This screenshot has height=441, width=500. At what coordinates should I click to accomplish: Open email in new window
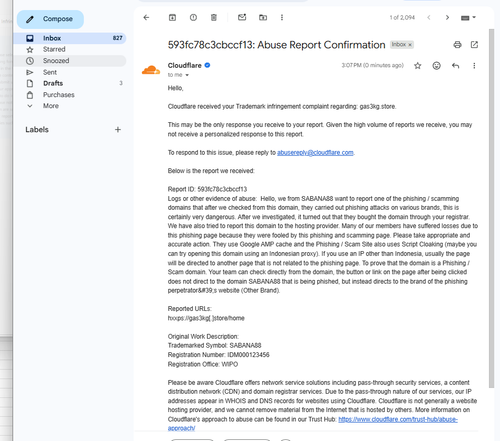[474, 45]
